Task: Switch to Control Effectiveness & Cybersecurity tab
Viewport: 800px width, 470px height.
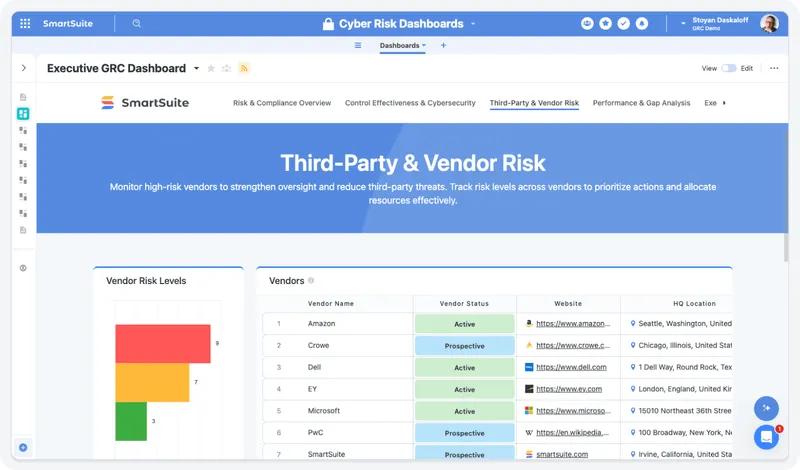Action: (410, 103)
